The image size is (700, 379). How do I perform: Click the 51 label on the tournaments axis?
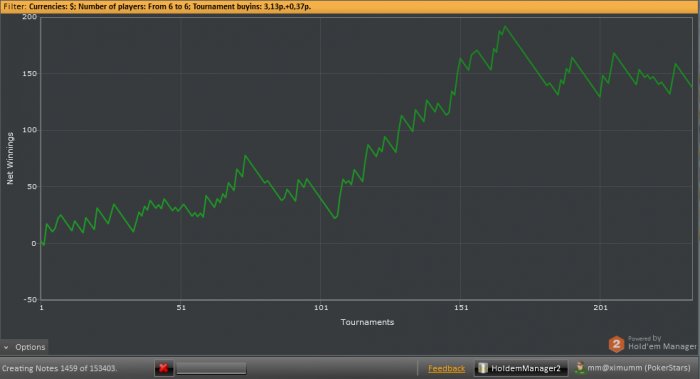tap(181, 308)
